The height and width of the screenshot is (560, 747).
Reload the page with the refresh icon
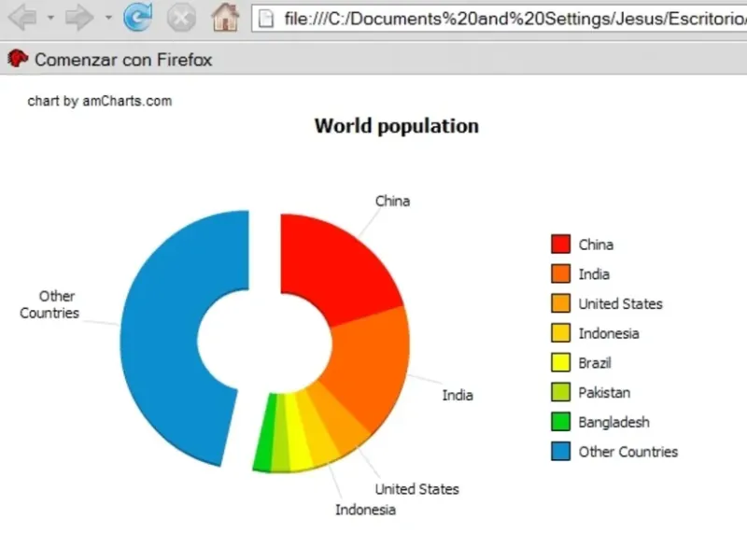coord(138,17)
